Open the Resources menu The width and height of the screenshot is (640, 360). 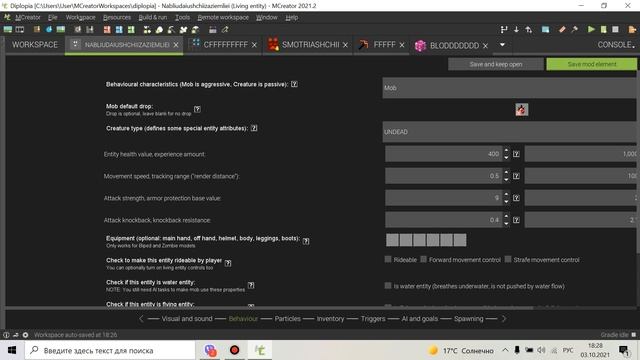pos(117,17)
